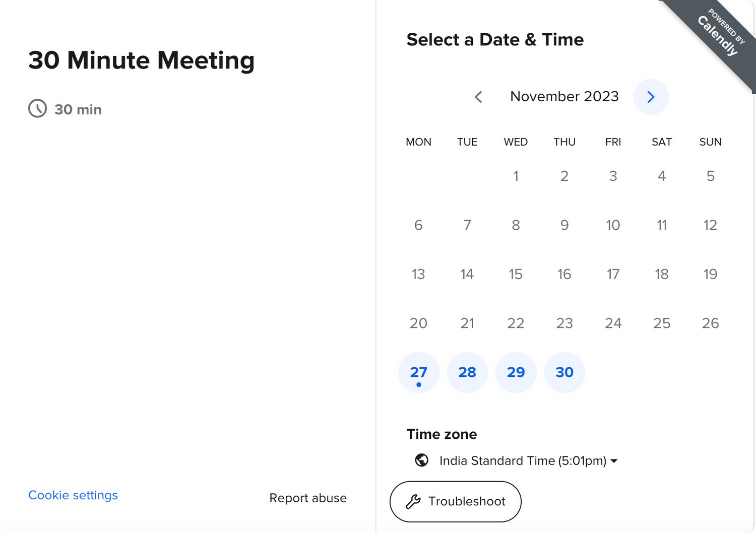Click the 30 Minute Meeting heading
Screen dimensions: 756x533
142,60
